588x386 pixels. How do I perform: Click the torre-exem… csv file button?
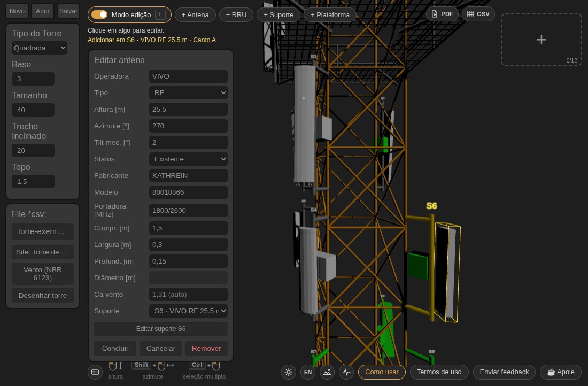(x=43, y=232)
